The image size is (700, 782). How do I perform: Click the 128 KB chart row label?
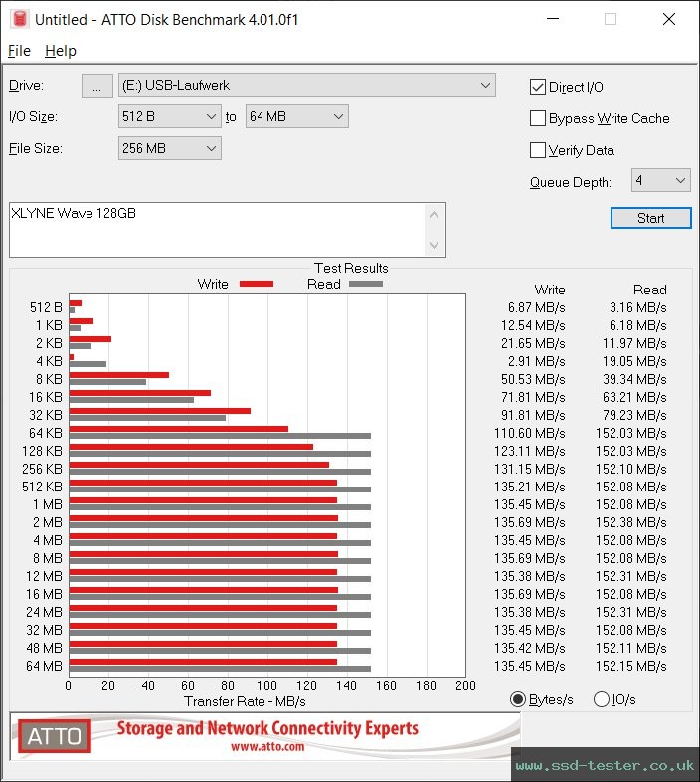[42, 451]
